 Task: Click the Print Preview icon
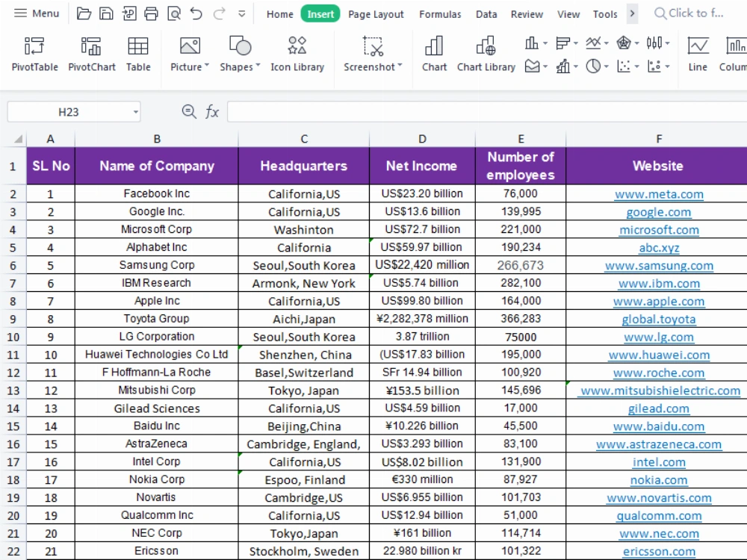tap(174, 13)
